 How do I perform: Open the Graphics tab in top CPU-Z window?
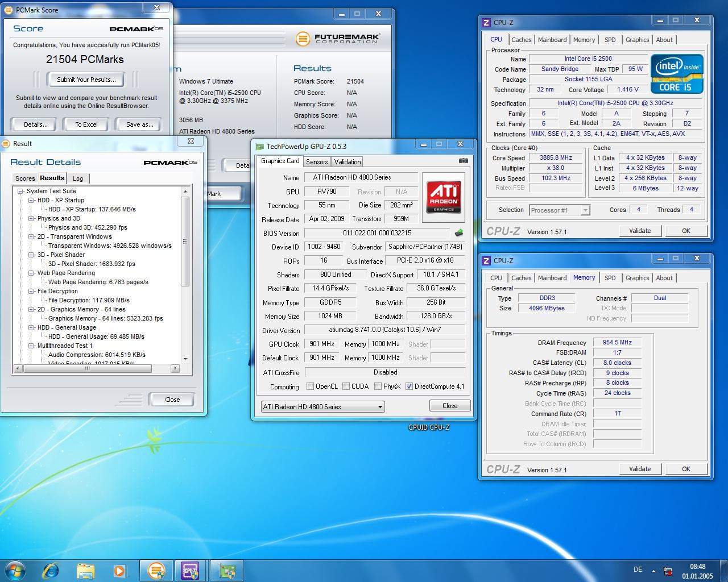(637, 40)
